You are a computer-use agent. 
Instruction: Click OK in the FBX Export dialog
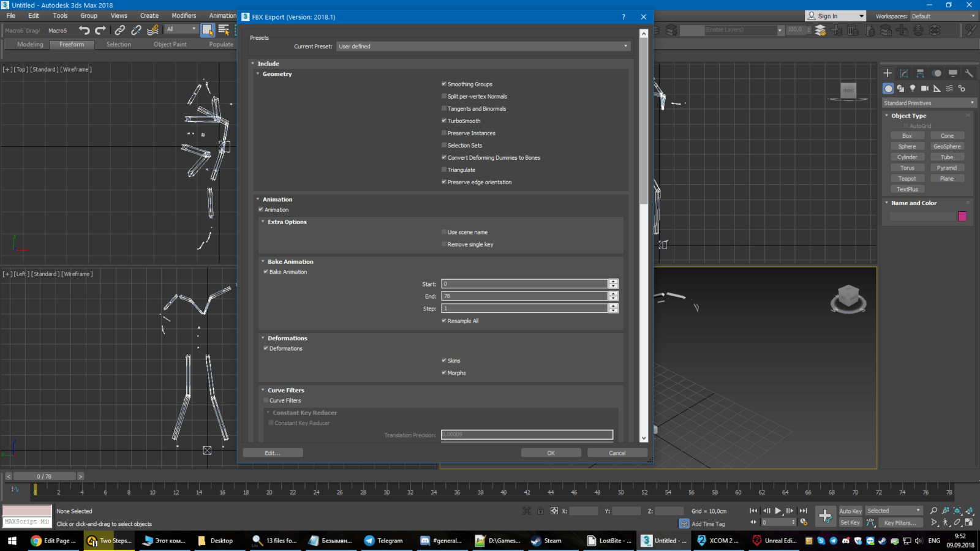[x=551, y=453]
